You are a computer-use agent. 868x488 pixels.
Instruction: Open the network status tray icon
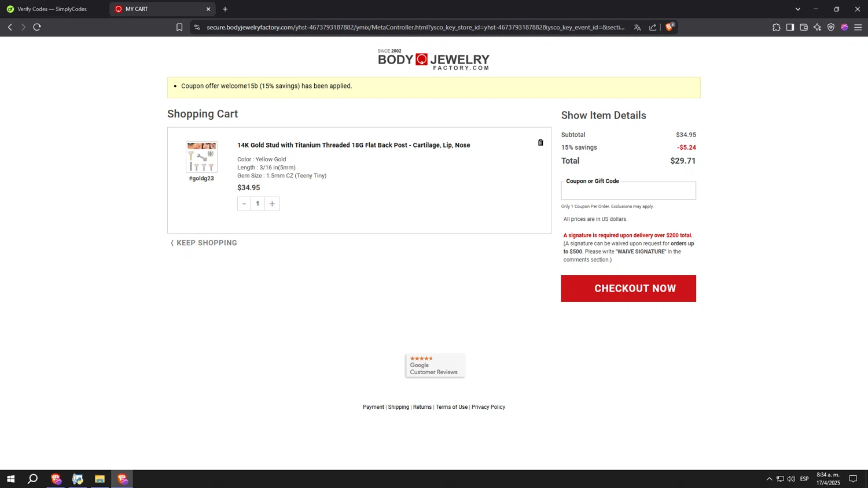pyautogui.click(x=780, y=479)
